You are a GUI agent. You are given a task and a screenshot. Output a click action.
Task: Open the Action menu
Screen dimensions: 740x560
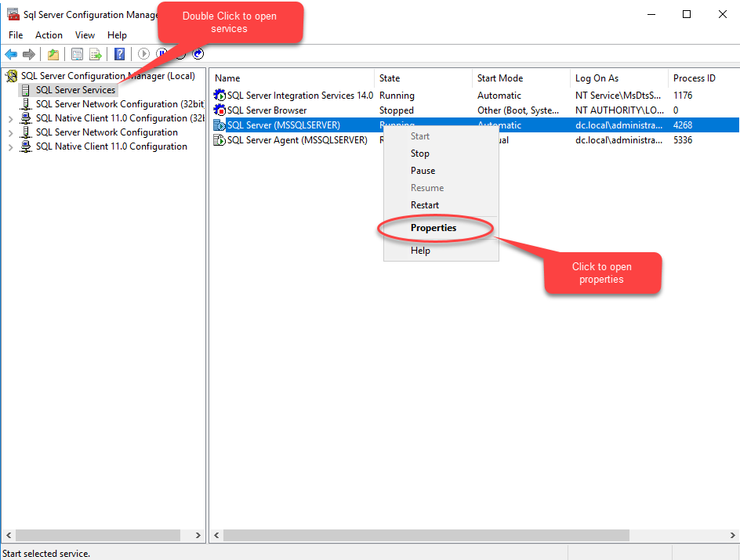click(49, 35)
